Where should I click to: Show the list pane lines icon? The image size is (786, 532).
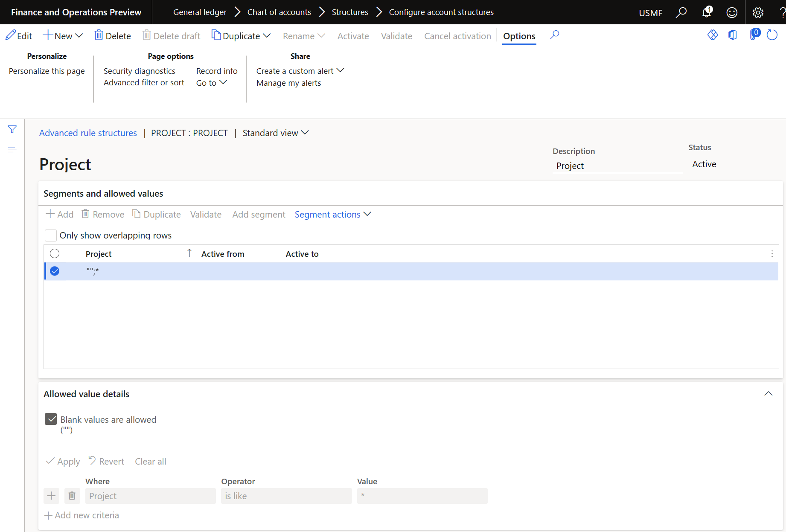pos(12,150)
